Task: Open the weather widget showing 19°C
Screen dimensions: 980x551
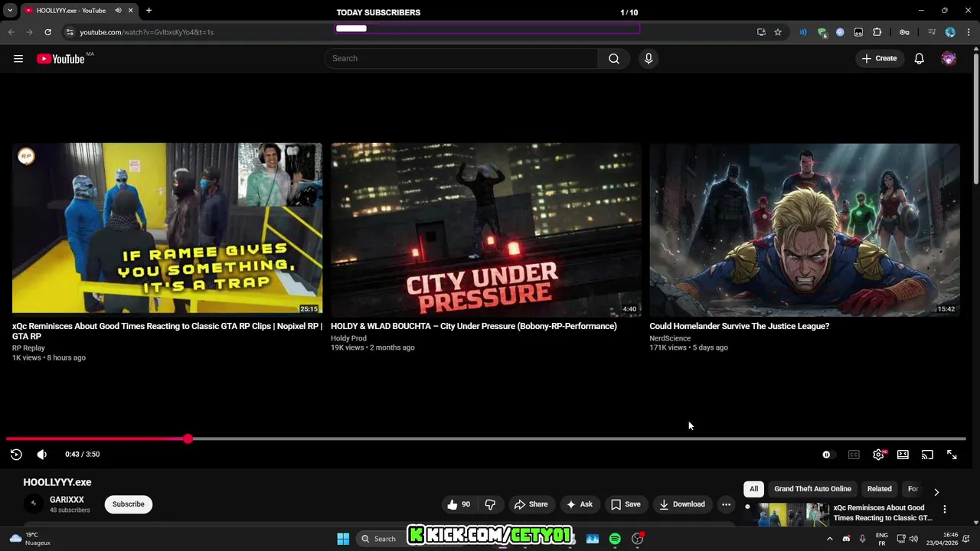Action: [x=29, y=539]
